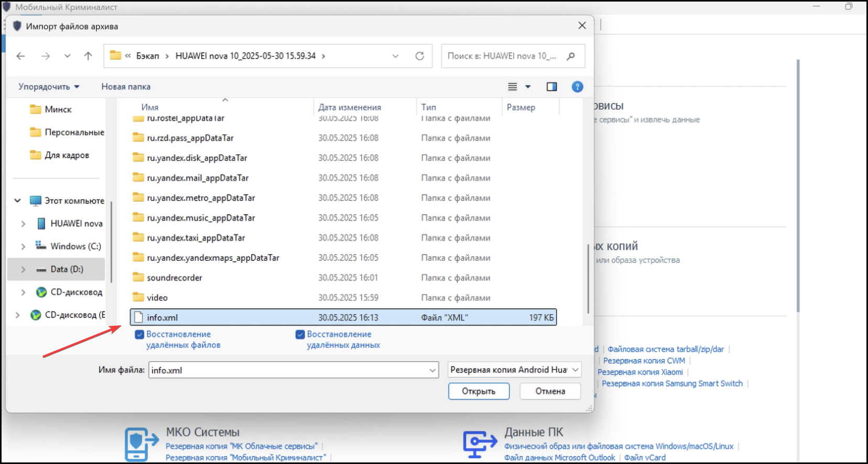Expand 'HUAWEI nova' device node
The image size is (868, 464).
tap(23, 224)
